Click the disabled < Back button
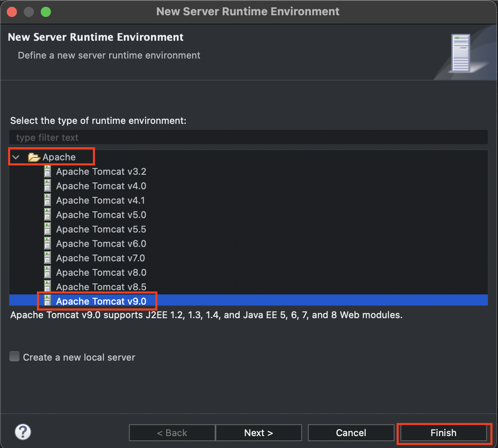Image resolution: width=498 pixels, height=448 pixels. point(172,433)
